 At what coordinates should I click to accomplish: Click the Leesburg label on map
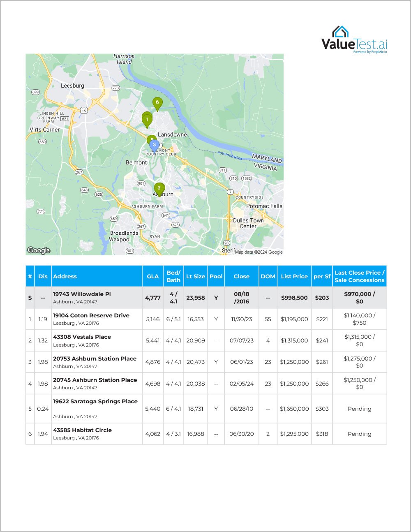point(72,86)
